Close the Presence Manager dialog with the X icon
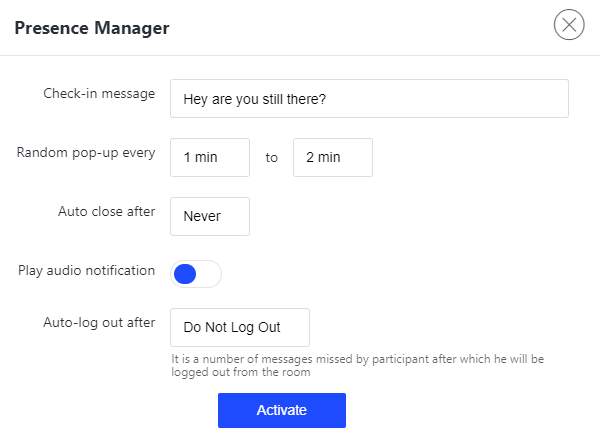This screenshot has height=447, width=600. 569,25
